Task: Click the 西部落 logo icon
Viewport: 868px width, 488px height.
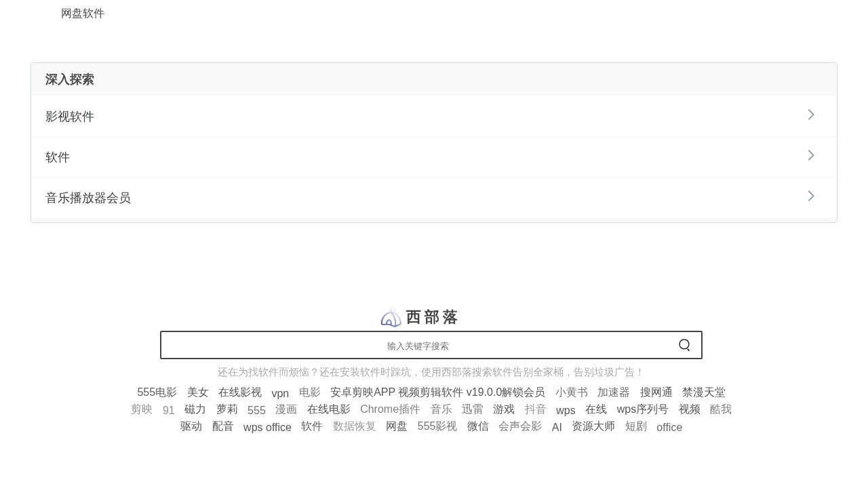Action: tap(391, 317)
